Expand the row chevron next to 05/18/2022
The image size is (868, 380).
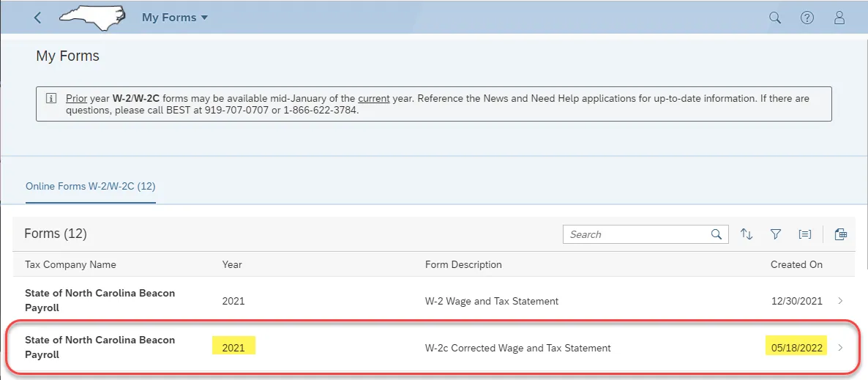tap(840, 348)
